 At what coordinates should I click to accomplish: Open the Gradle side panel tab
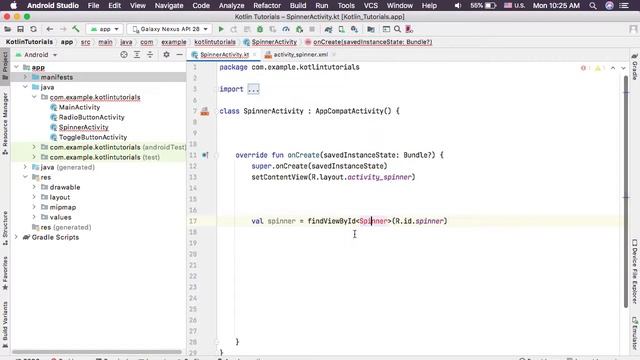tap(634, 67)
